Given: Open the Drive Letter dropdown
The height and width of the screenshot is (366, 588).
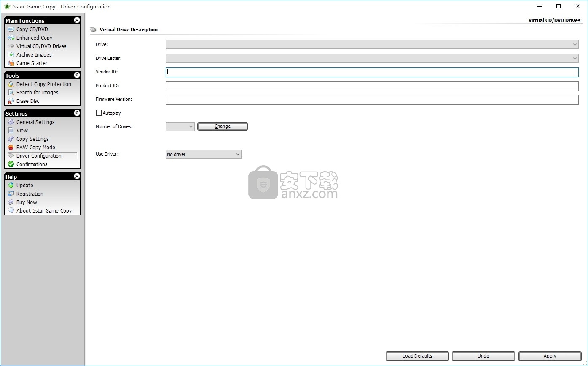Looking at the screenshot, I should pos(372,58).
